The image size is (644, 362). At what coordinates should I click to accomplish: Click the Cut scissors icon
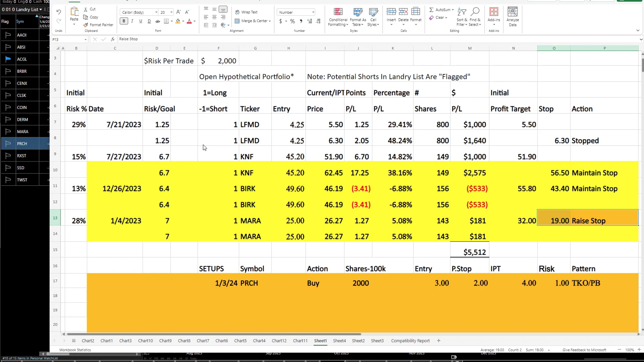86,9
